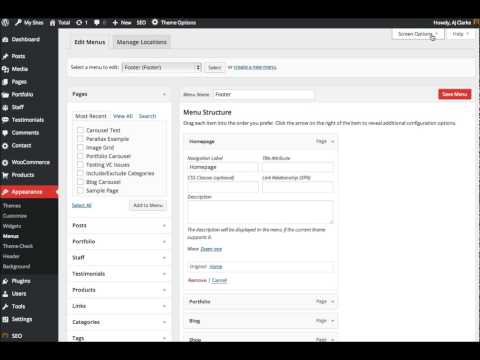This screenshot has height=360, width=480.
Task: Click the red Save Menu button
Action: [x=455, y=94]
